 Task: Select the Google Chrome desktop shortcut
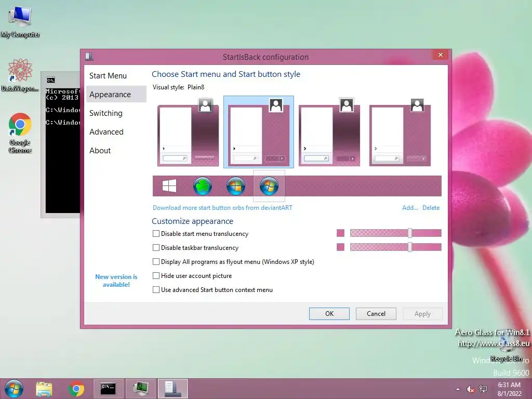point(20,133)
